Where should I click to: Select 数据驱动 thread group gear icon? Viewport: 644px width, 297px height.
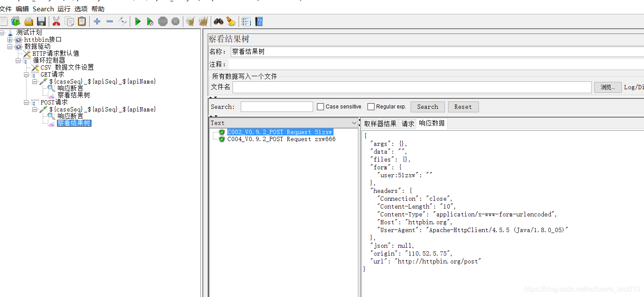19,47
